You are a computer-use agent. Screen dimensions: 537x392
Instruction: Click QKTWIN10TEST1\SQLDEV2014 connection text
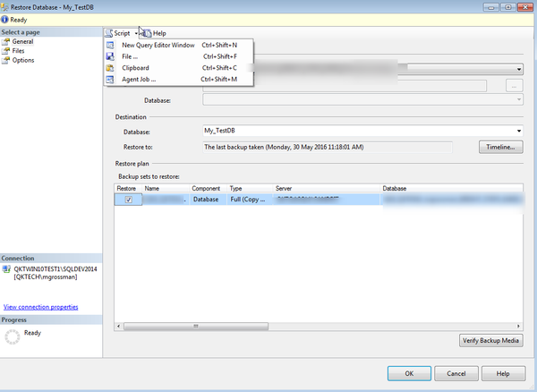(x=55, y=269)
